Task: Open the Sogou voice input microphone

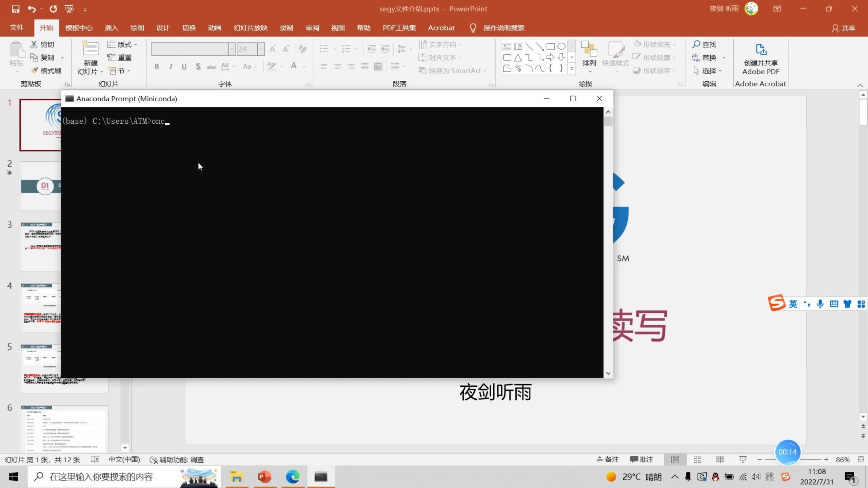Action: pos(820,304)
